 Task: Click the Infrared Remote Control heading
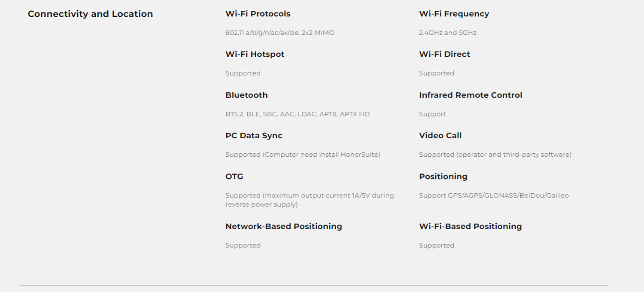(471, 95)
